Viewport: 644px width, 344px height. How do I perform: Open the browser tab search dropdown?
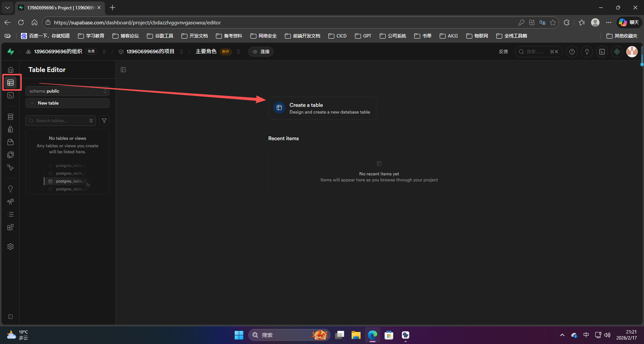pyautogui.click(x=7, y=7)
